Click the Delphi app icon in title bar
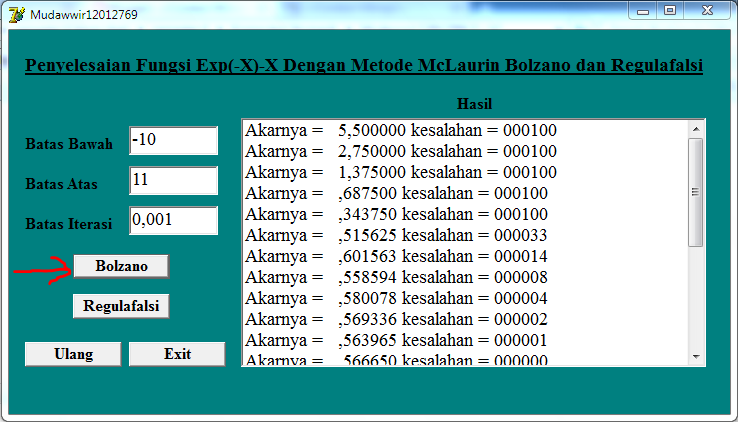 click(x=16, y=15)
